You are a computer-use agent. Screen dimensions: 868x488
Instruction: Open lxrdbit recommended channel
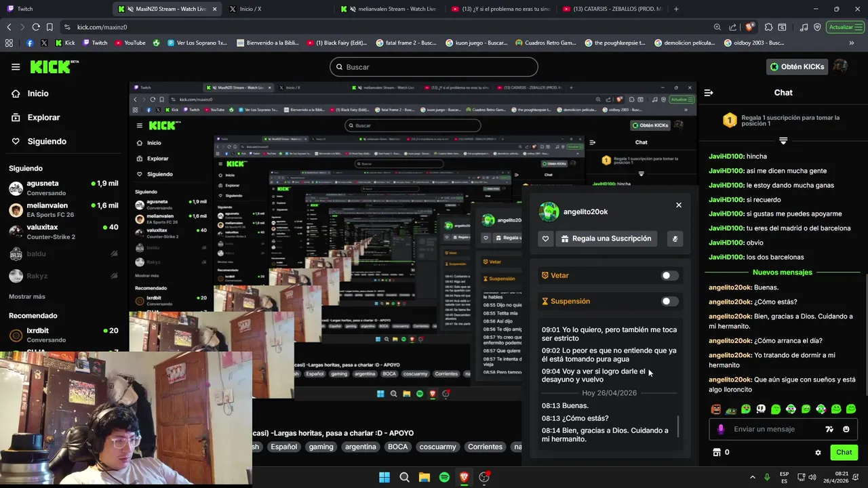click(x=63, y=335)
